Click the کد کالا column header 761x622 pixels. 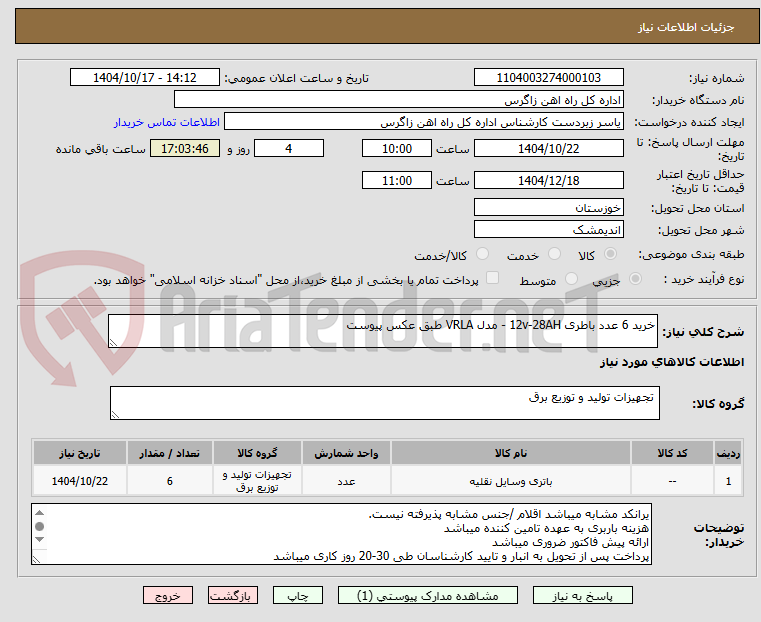[x=672, y=453]
